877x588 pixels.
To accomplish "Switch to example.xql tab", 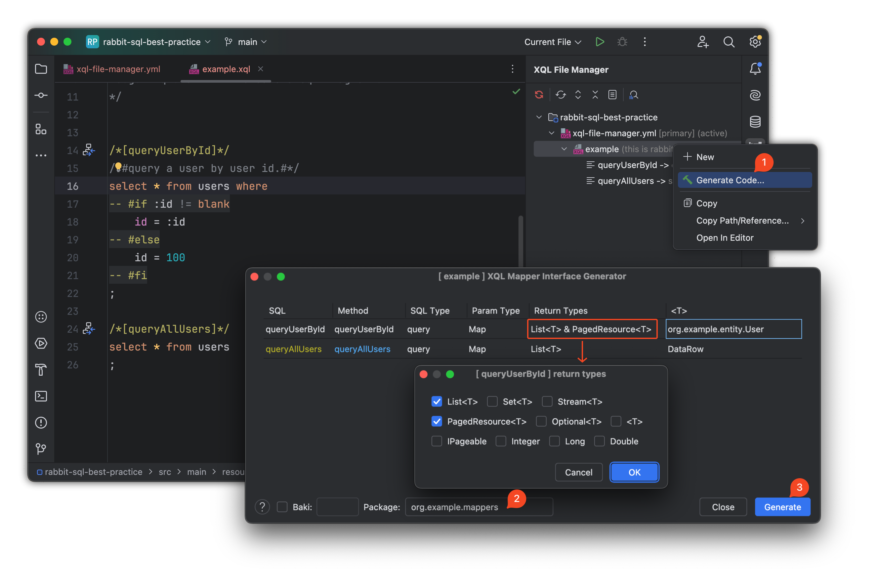I will 226,69.
